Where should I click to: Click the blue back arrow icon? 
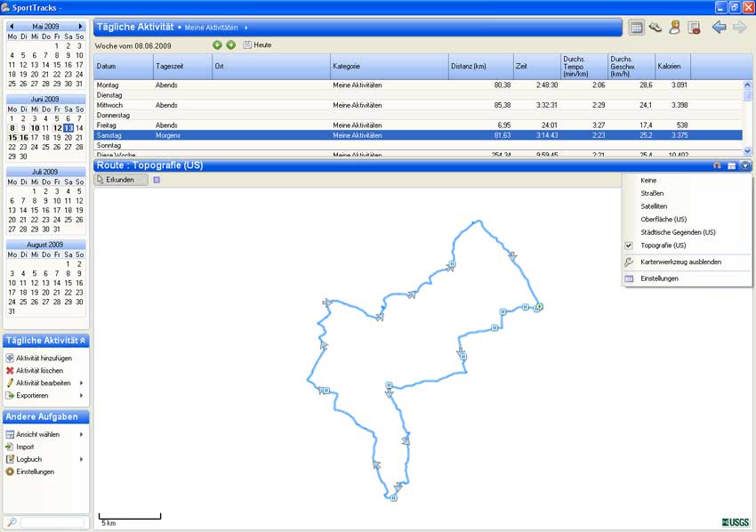[719, 28]
